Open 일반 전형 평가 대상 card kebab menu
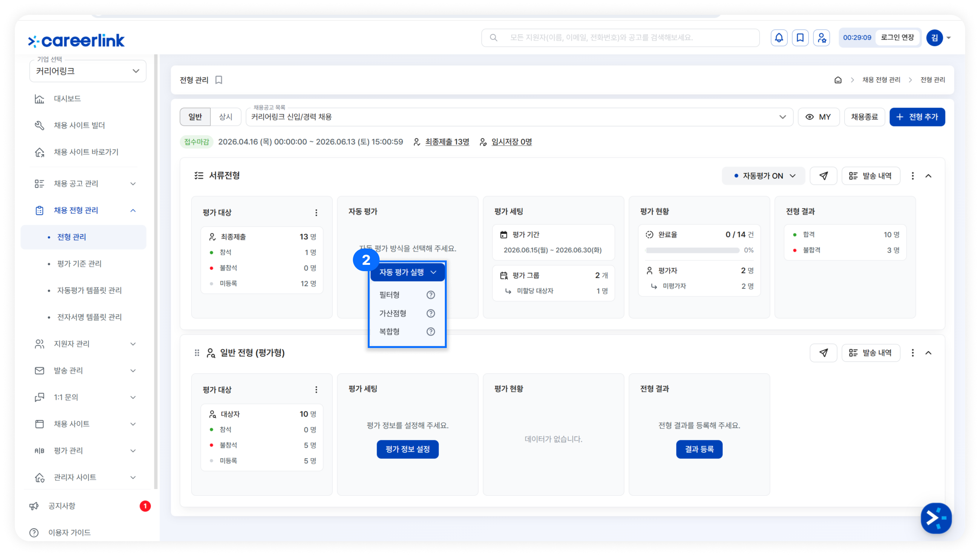The height and width of the screenshot is (556, 980). coord(316,389)
